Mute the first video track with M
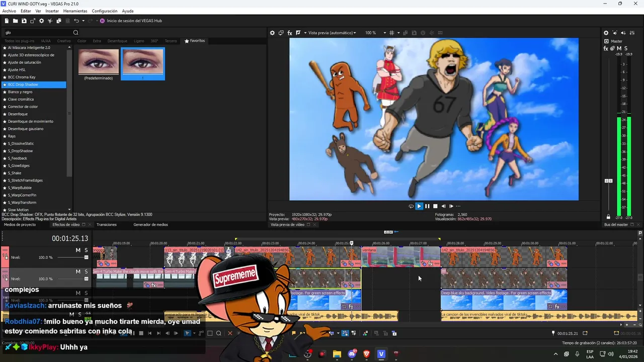This screenshot has height=362, width=644. pos(78,250)
